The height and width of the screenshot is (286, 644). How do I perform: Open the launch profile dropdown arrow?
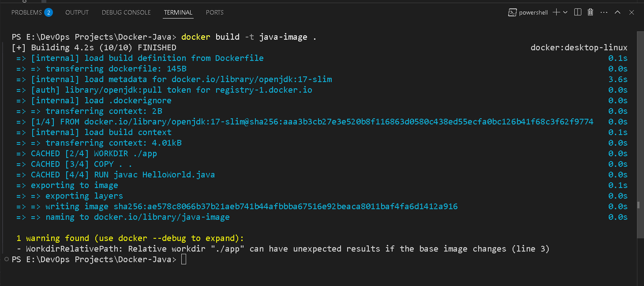pyautogui.click(x=565, y=12)
